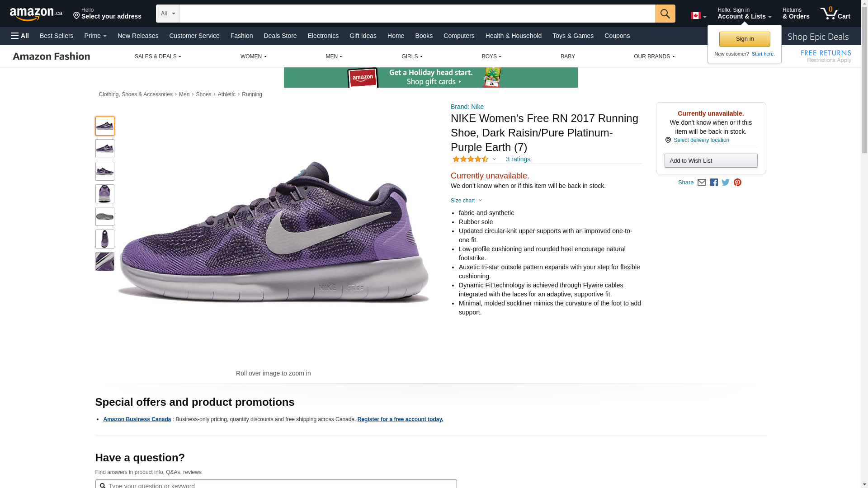Screen dimensions: 868x488
Task: Click into the main search field
Action: [x=416, y=14]
